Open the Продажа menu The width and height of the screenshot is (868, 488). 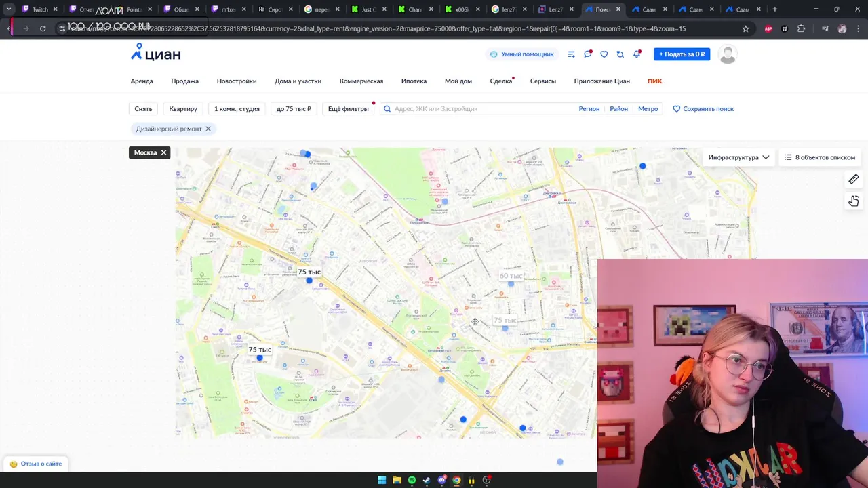(184, 81)
